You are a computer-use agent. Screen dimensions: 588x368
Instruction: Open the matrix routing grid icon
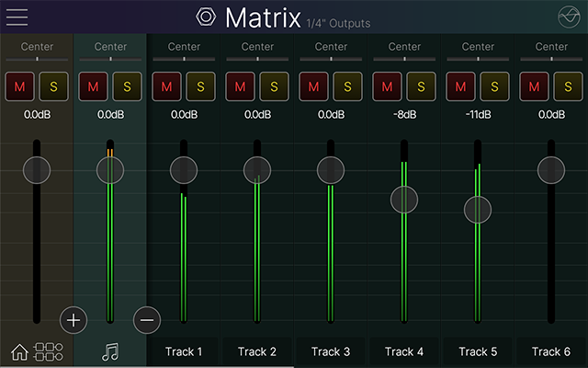coord(48,351)
